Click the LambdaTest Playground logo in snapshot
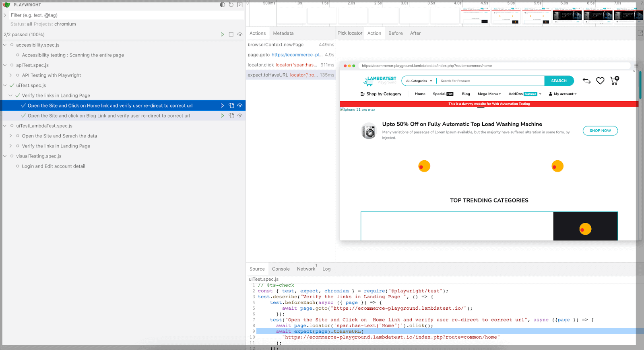 (x=380, y=81)
